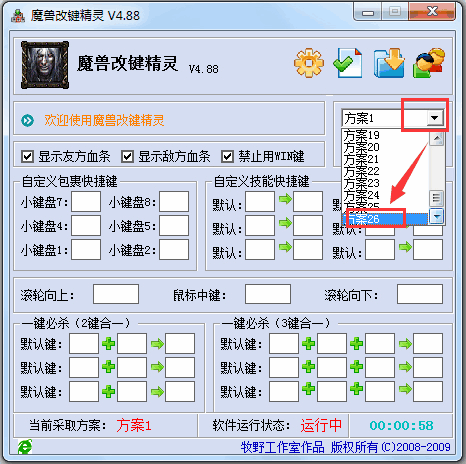466x464 pixels.
Task: Click the green IE icon in the status bar
Action: click(x=25, y=447)
